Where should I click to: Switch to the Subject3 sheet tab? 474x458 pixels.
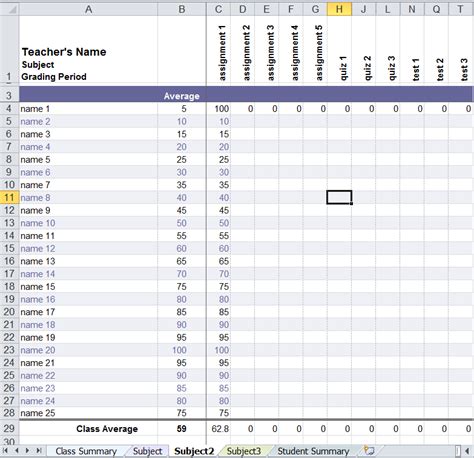(244, 451)
